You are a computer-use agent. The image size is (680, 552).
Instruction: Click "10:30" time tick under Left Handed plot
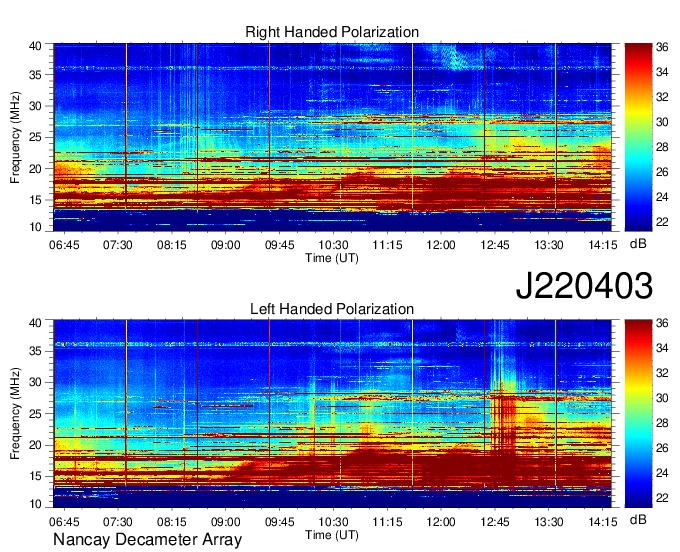coord(333,522)
